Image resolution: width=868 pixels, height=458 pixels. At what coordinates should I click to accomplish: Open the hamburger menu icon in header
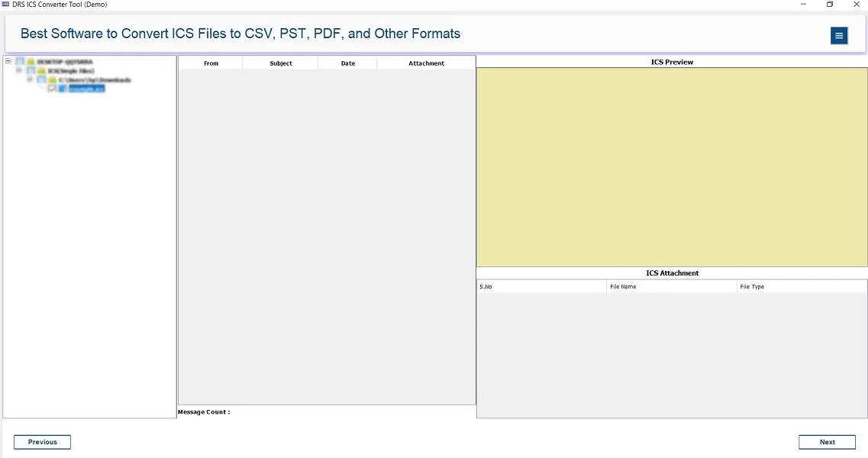(x=839, y=35)
